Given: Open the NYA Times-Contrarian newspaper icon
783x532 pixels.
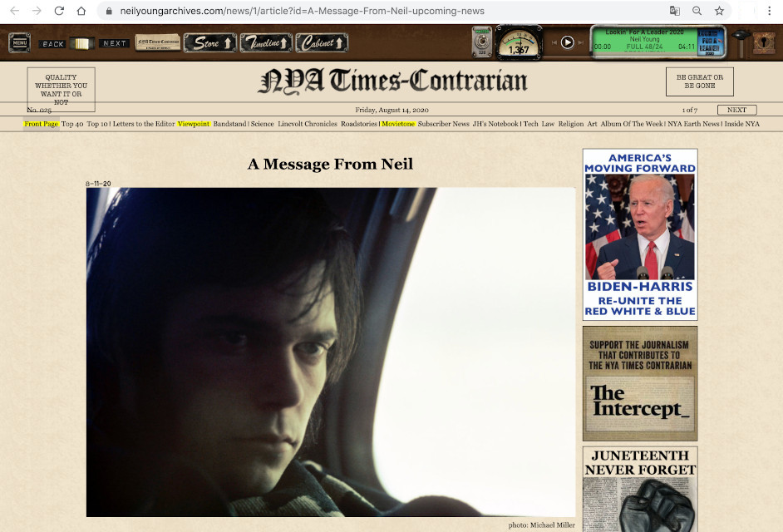Looking at the screenshot, I should tap(158, 42).
